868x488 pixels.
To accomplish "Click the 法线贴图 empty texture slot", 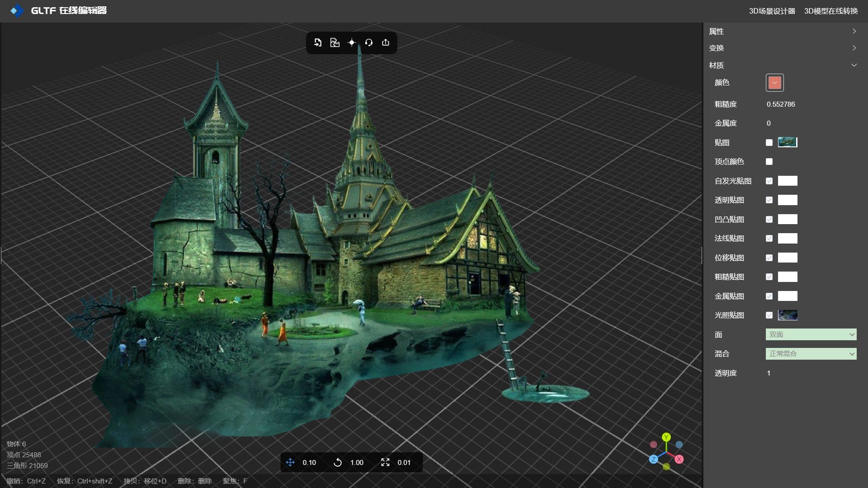I will [x=788, y=239].
